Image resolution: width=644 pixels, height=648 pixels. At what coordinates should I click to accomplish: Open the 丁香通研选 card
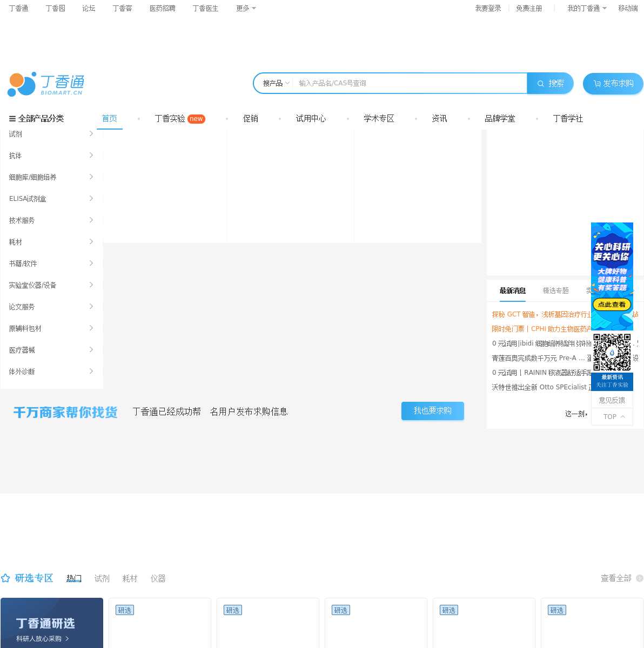tap(52, 623)
